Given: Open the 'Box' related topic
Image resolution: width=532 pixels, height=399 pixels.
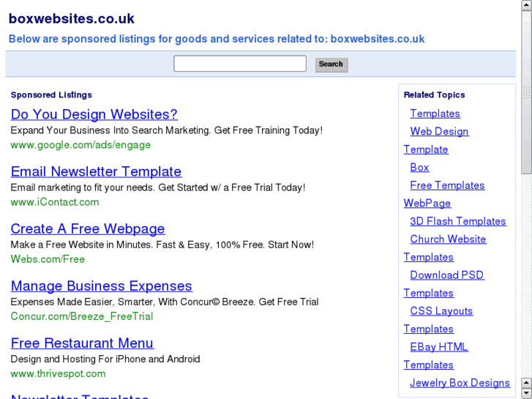Looking at the screenshot, I should [419, 168].
